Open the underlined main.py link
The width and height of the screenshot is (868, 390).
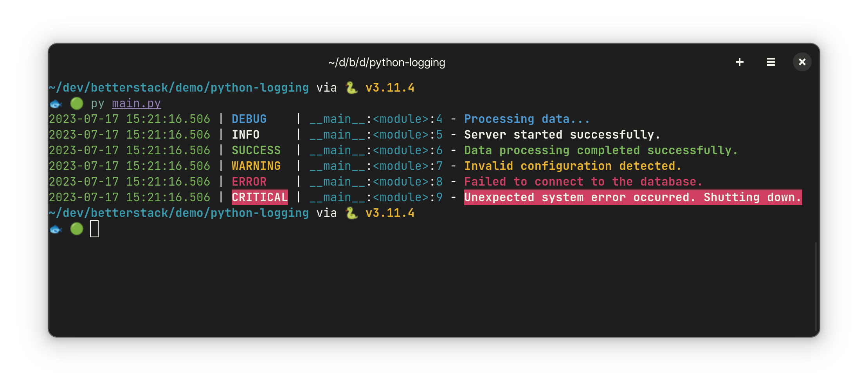(136, 103)
